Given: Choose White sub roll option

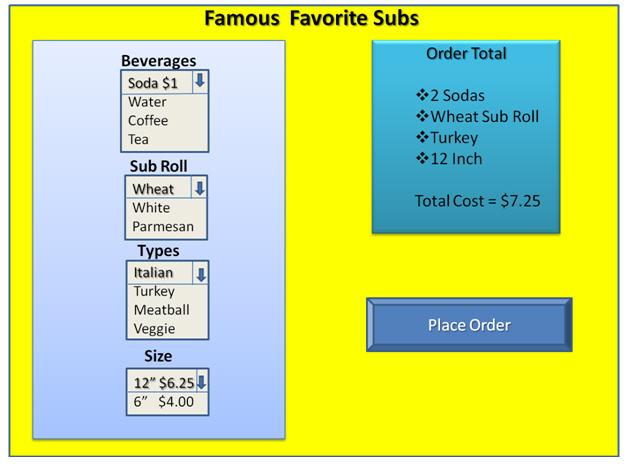Looking at the screenshot, I should tap(151, 208).
